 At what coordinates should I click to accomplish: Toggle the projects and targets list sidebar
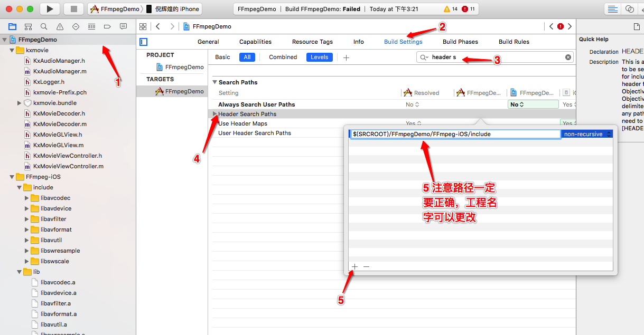coord(143,42)
